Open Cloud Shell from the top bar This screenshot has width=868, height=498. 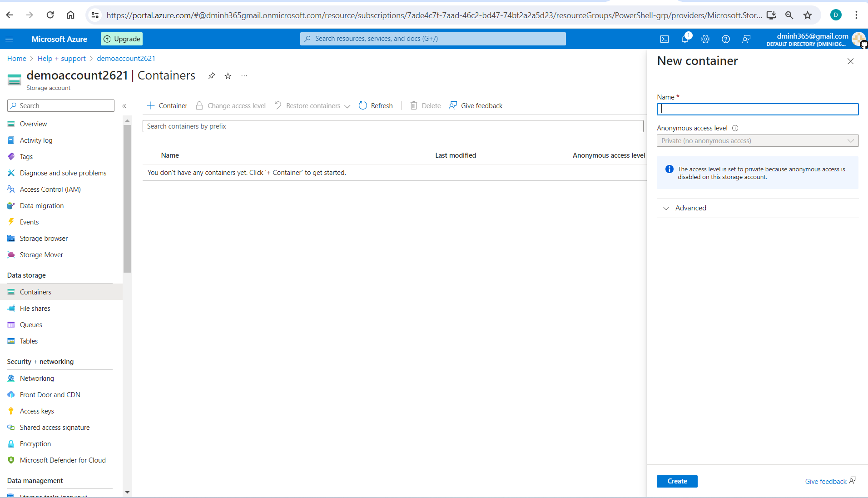click(x=665, y=39)
